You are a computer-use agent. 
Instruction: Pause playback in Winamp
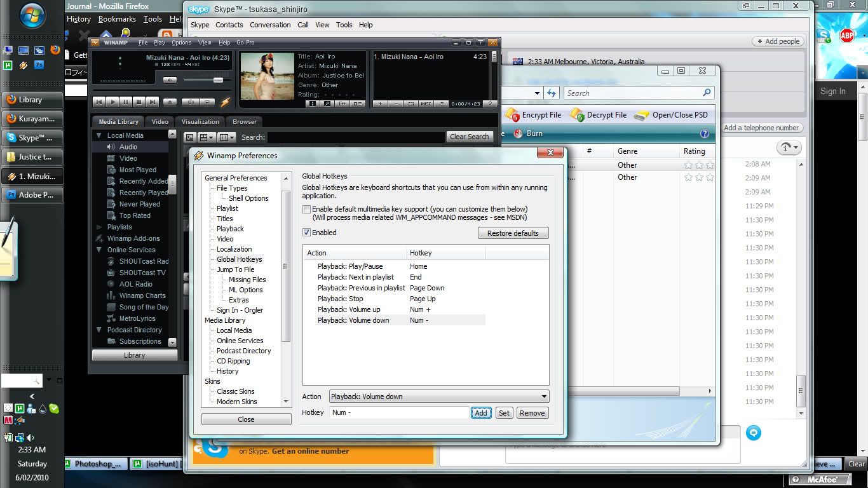(x=126, y=102)
